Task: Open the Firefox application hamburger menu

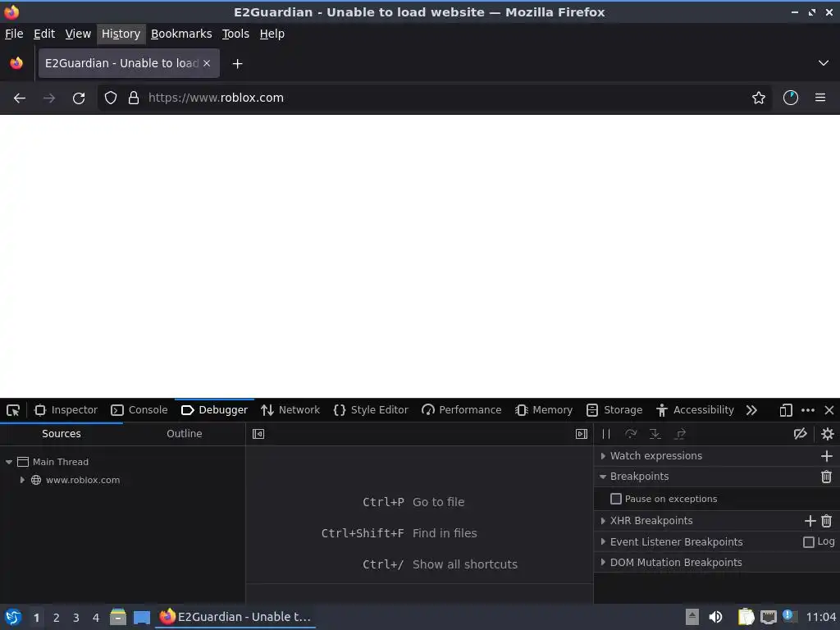Action: (820, 98)
